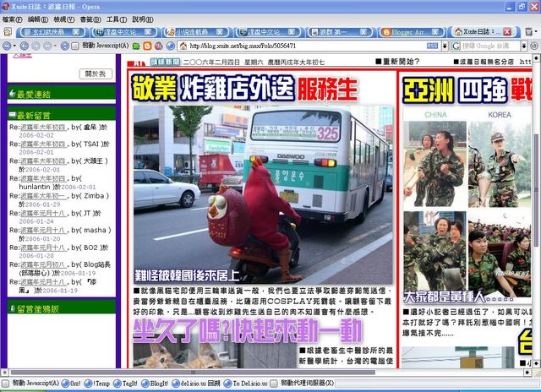The image size is (541, 392).
Task: Click the BlogIt! bookmarklet
Action: click(155, 384)
